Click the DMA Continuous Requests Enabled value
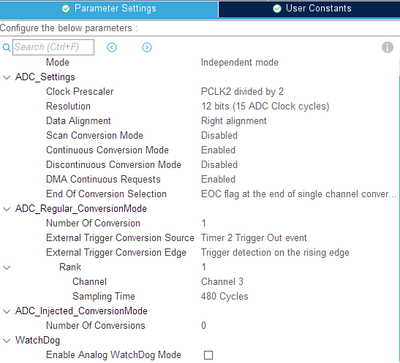Screen dimensions: 400x363 coord(218,179)
